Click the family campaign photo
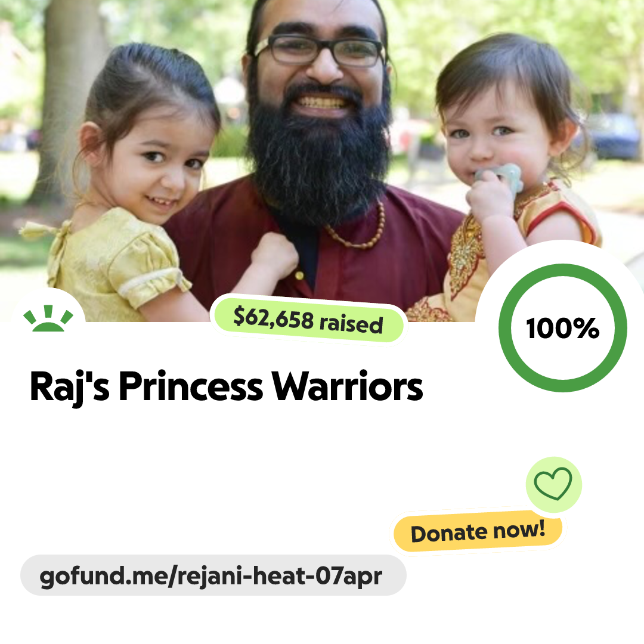The image size is (644, 644). (x=322, y=161)
